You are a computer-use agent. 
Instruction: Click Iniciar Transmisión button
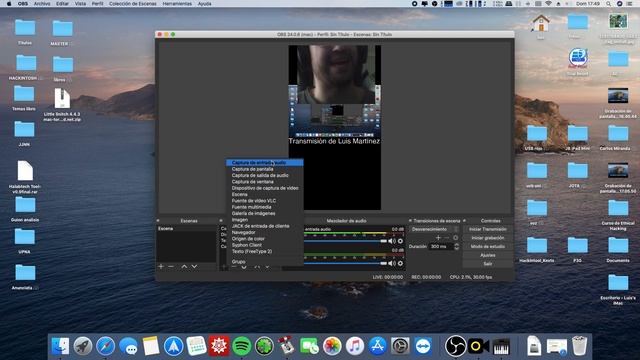pyautogui.click(x=488, y=229)
